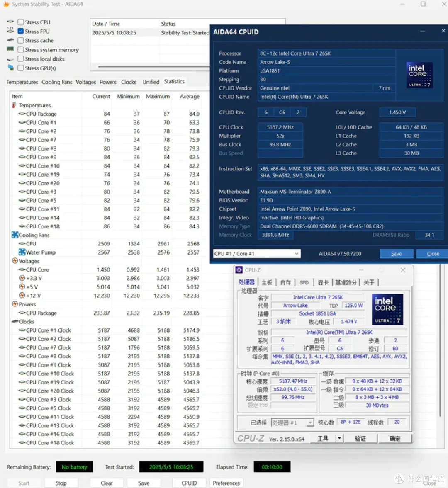
Task: Open the CPU-Z graphics tab
Action: pyautogui.click(x=323, y=282)
